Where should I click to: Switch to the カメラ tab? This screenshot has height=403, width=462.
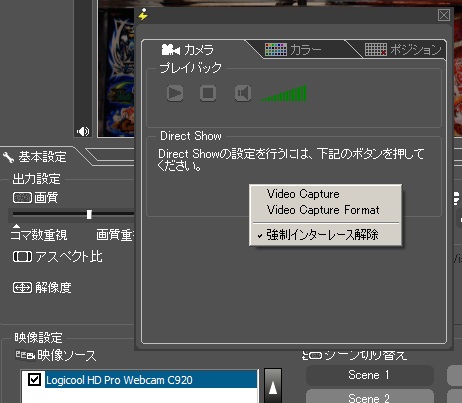pos(188,50)
